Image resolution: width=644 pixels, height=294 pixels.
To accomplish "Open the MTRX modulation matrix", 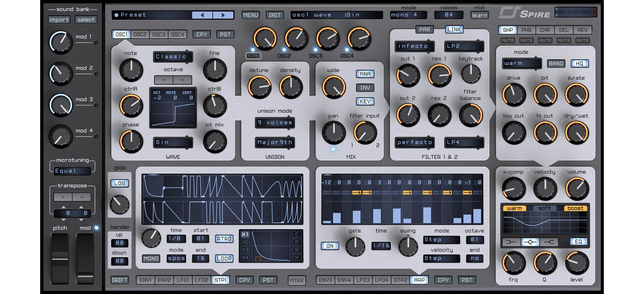I will (297, 281).
